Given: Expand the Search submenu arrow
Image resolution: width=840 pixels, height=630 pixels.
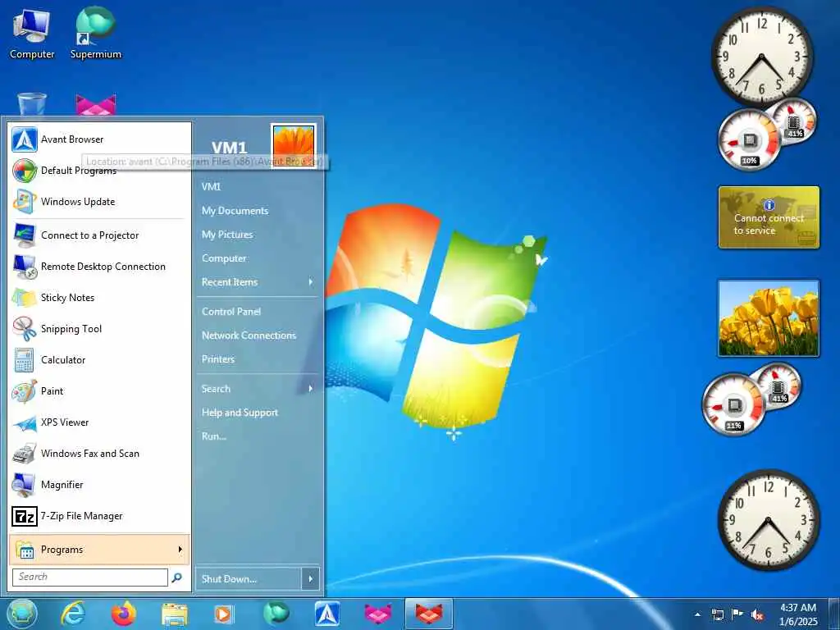Looking at the screenshot, I should tap(311, 388).
